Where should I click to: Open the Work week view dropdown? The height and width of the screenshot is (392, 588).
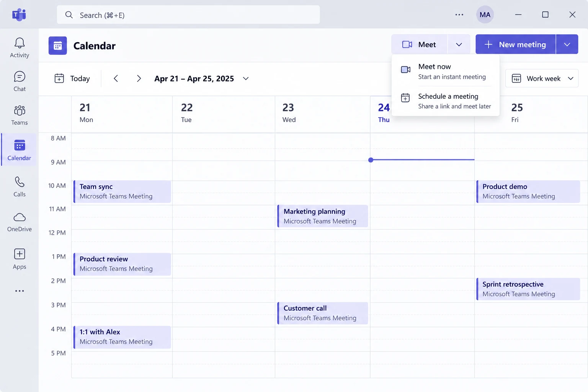point(542,78)
